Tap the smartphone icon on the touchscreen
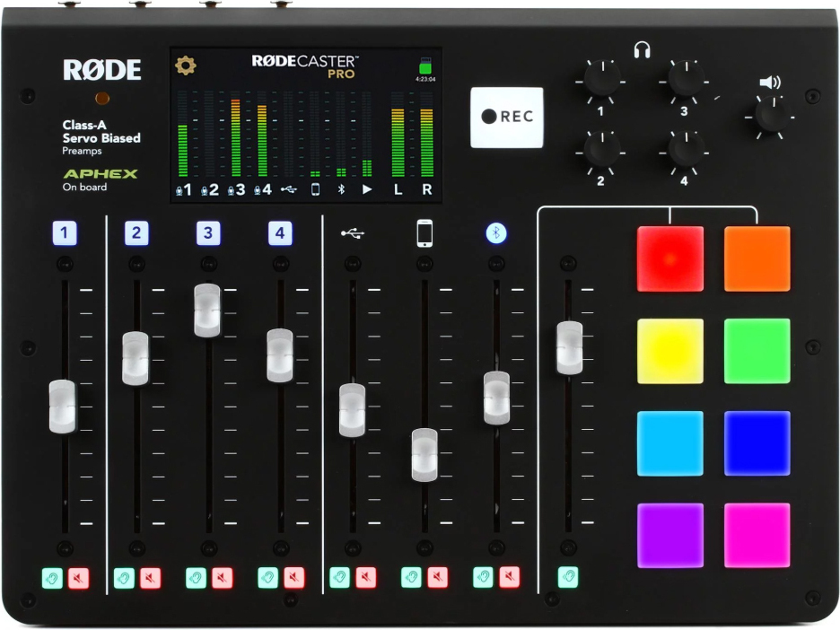This screenshot has width=840, height=630. pos(316,187)
